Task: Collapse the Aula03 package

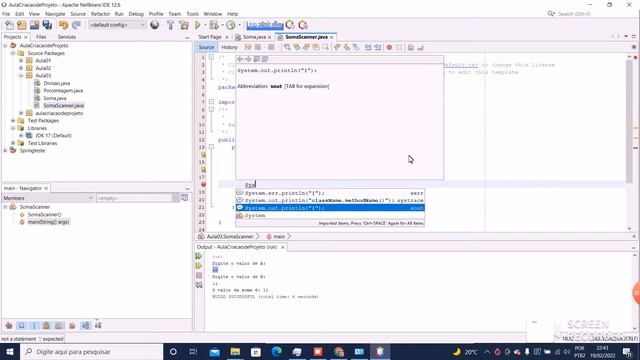Action: [x=21, y=76]
